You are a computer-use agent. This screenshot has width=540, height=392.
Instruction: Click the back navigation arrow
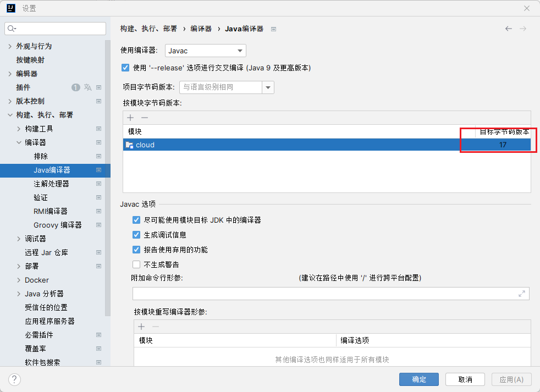pos(509,29)
